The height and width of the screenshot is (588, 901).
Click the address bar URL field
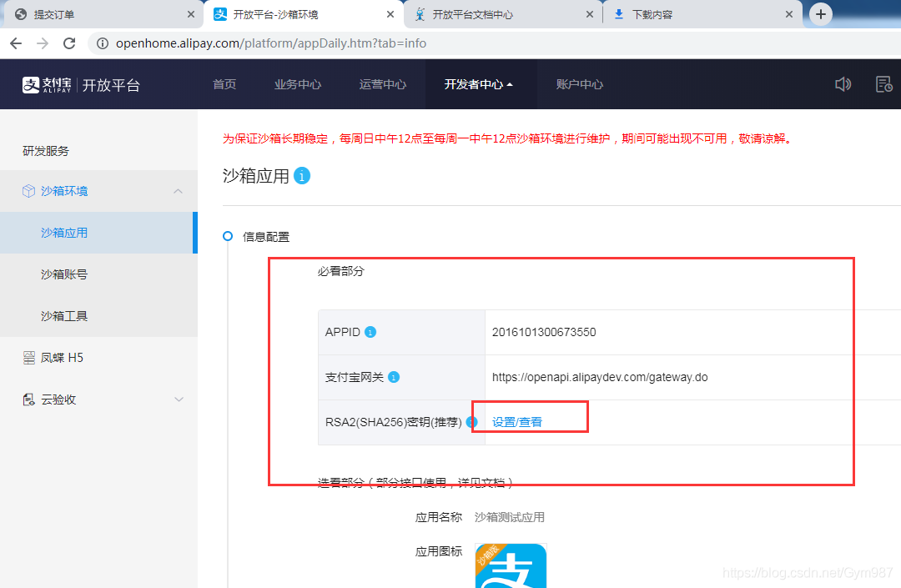click(x=494, y=43)
